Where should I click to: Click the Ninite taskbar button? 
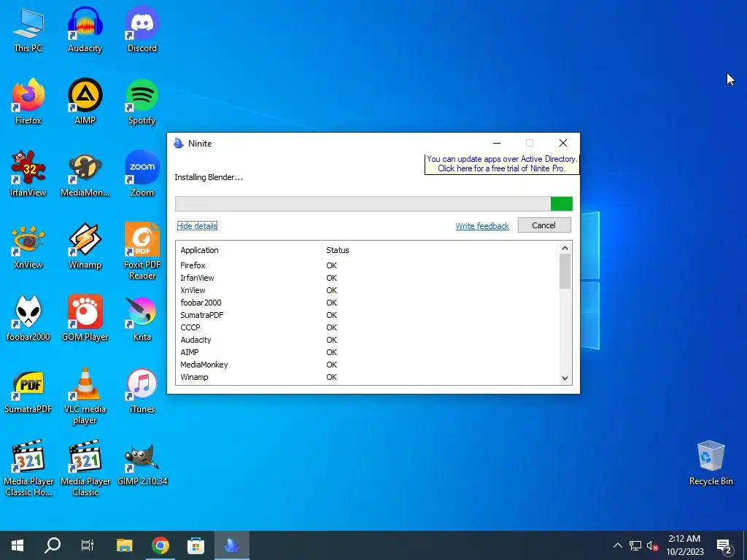pos(231,545)
